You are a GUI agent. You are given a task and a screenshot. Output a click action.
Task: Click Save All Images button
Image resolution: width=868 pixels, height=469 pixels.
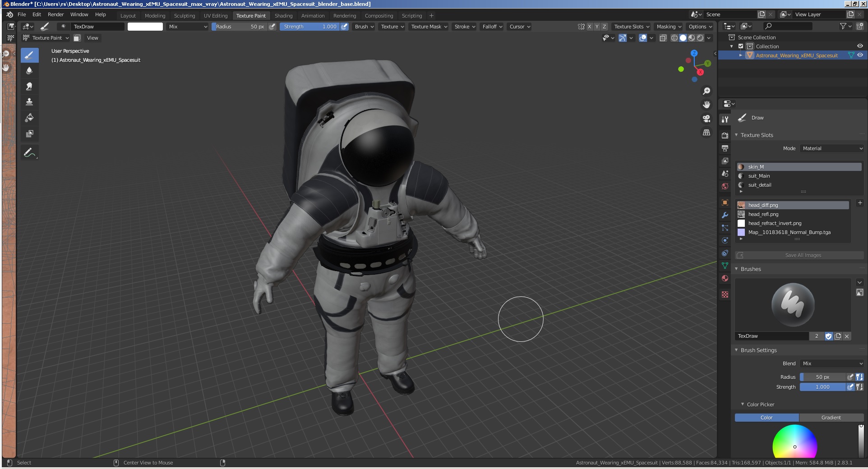[799, 255]
